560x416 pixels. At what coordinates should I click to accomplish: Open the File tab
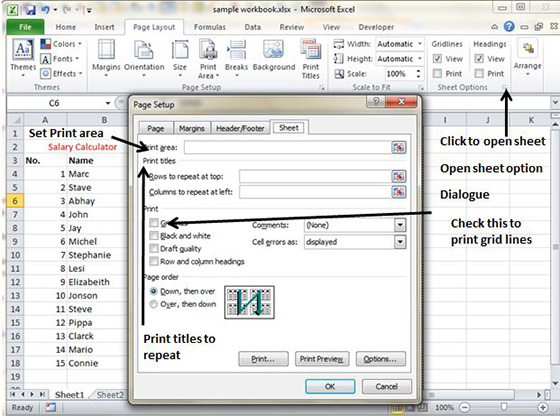(x=25, y=27)
